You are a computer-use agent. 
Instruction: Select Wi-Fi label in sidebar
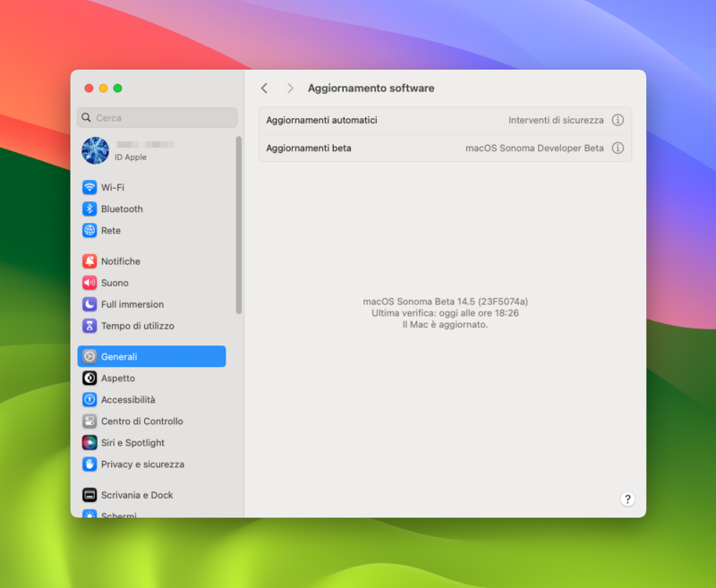[x=113, y=187]
